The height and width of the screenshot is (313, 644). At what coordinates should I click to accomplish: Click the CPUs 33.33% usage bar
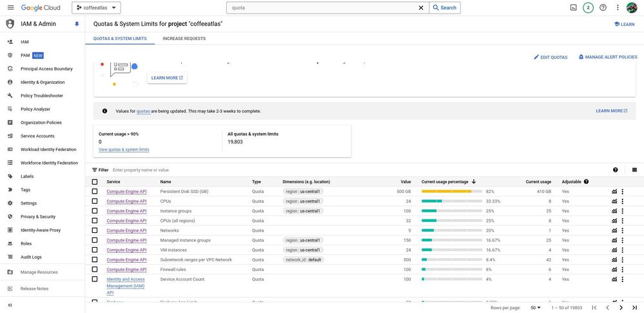(x=452, y=201)
